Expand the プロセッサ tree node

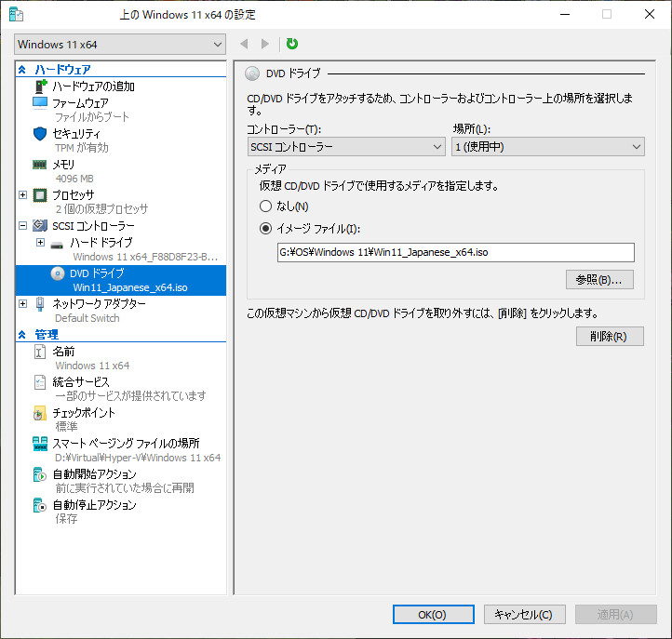[x=23, y=195]
